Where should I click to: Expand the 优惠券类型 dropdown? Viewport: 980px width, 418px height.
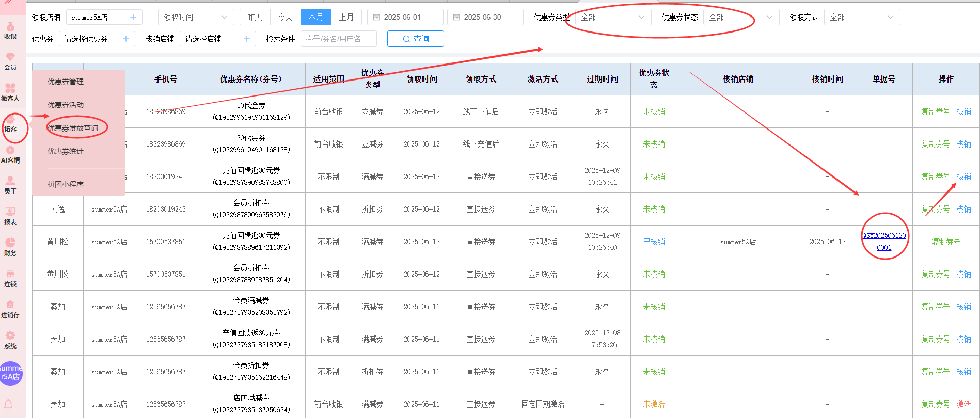pos(613,17)
